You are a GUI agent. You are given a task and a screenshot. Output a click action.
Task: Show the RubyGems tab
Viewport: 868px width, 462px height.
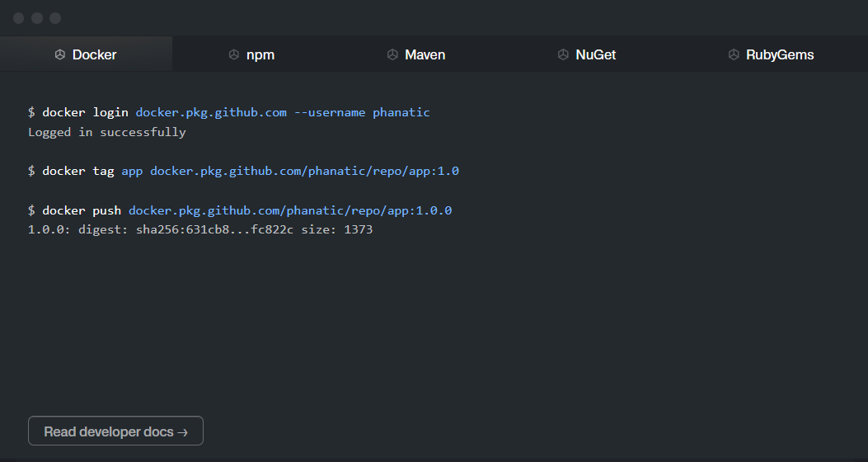coord(771,54)
